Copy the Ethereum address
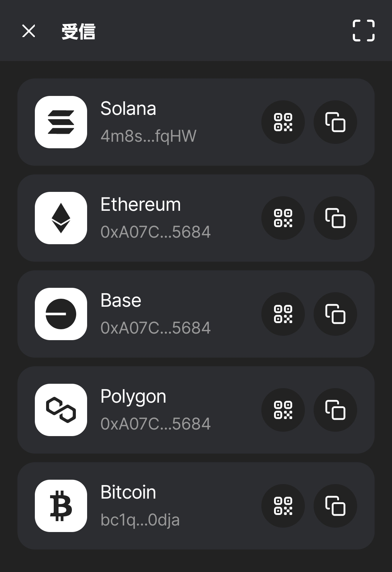This screenshot has width=392, height=572. tap(335, 218)
